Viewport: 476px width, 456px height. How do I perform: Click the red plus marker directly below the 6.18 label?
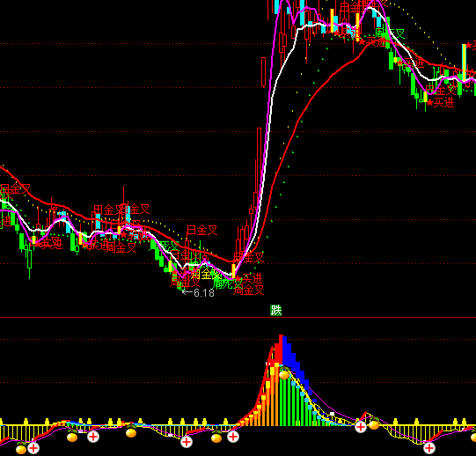pos(187,442)
